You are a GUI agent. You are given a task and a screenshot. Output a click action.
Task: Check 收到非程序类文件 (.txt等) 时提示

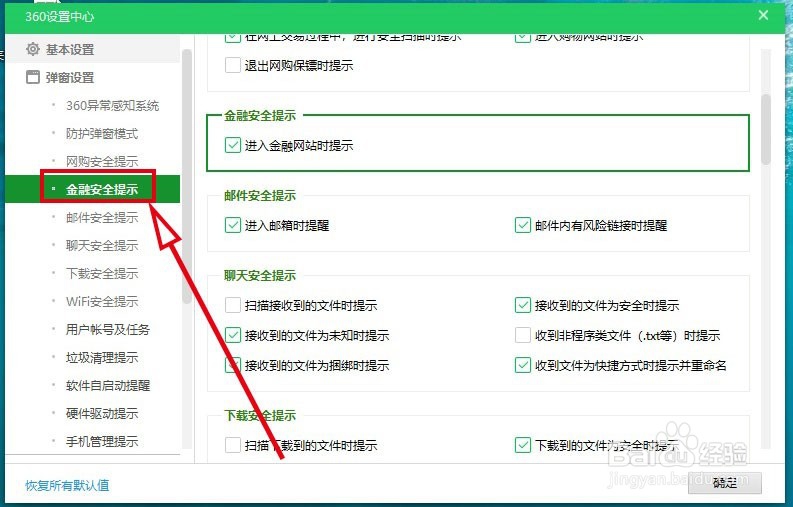522,335
